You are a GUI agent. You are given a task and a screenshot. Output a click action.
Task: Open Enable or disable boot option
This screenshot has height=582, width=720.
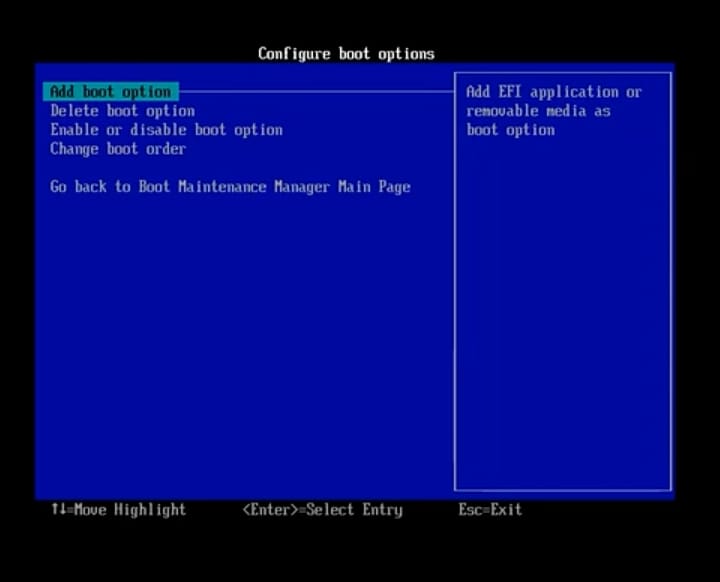(167, 130)
